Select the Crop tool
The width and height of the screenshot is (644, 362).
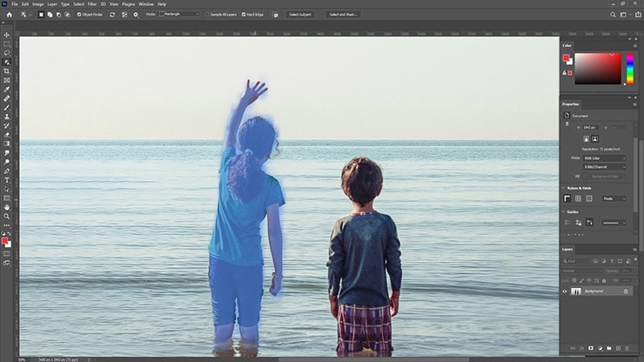tap(7, 71)
